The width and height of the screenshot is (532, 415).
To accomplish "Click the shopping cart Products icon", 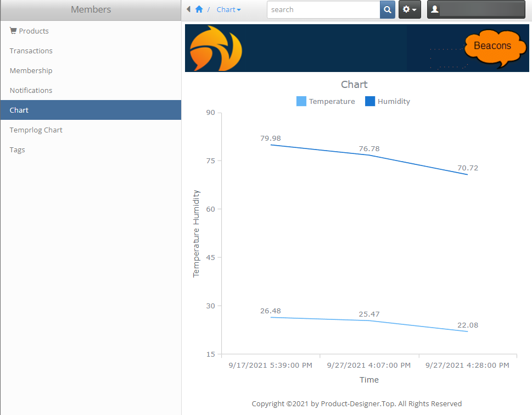I will (13, 31).
